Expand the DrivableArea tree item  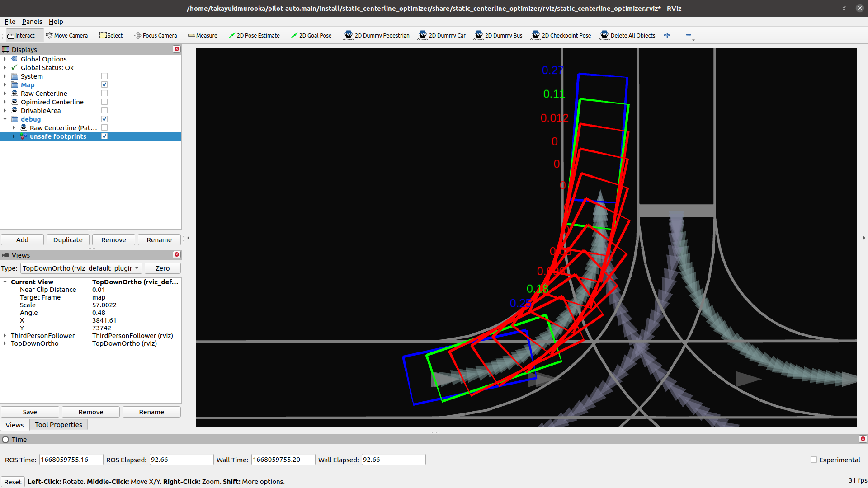coord(5,111)
